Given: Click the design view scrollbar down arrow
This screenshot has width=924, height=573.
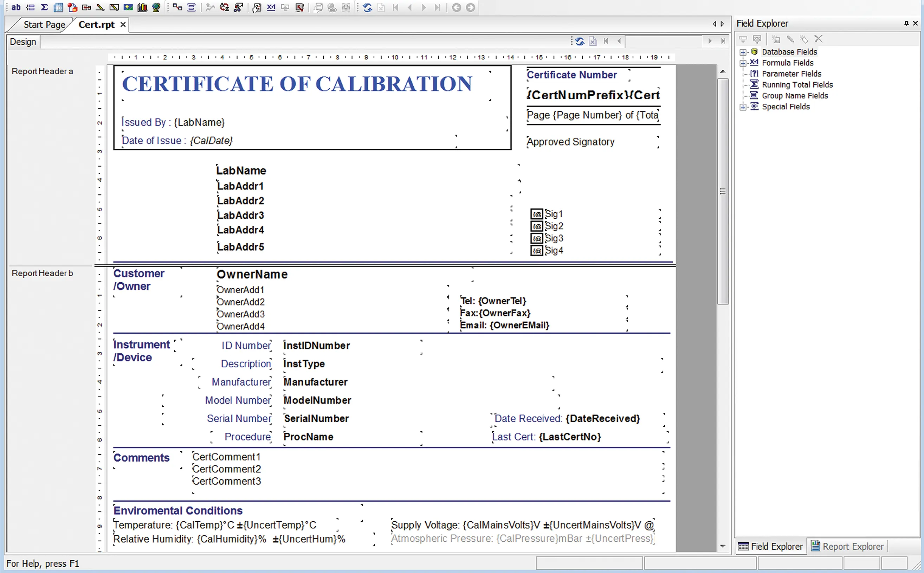Looking at the screenshot, I should click(723, 546).
